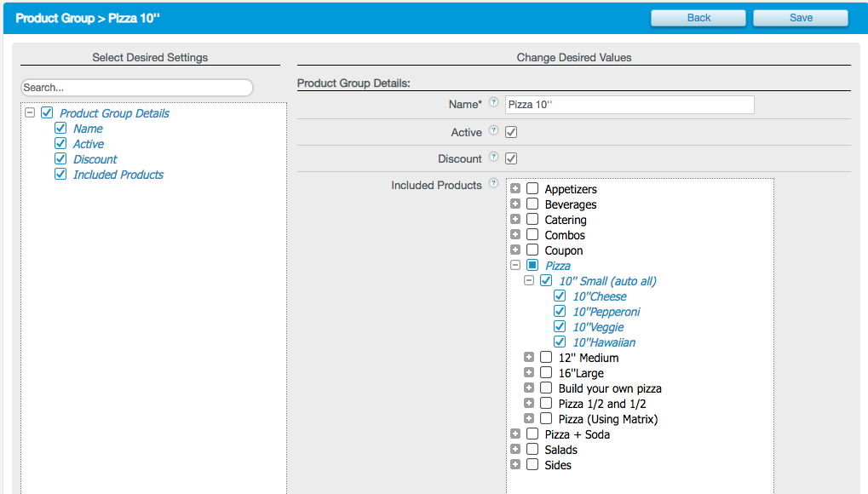Screen dimensions: 868x494
Task: Tick the Appetizers checkbox
Action: click(x=532, y=189)
